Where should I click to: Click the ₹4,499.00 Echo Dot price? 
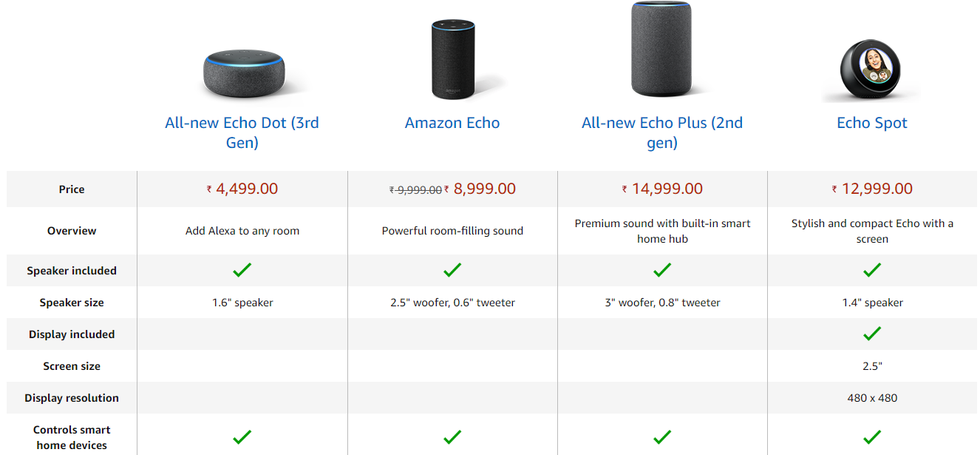pyautogui.click(x=242, y=189)
